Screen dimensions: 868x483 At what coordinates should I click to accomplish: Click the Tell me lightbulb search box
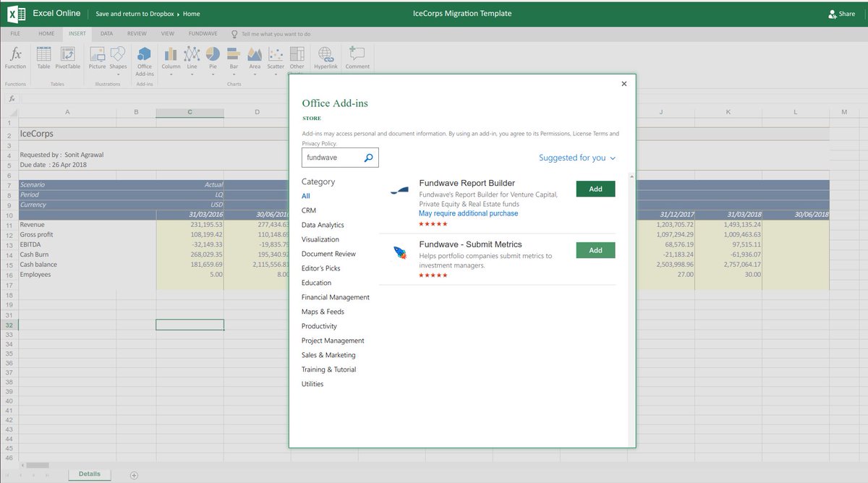[271, 34]
